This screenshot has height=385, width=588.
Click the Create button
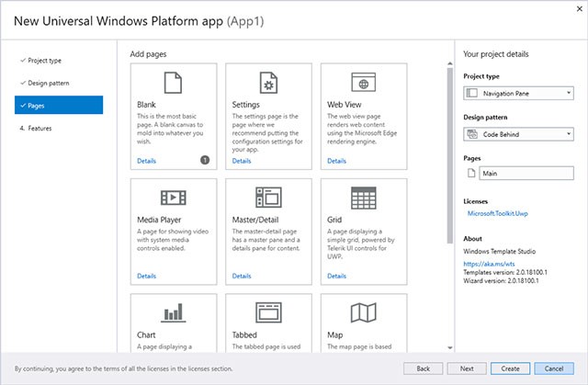(x=510, y=368)
